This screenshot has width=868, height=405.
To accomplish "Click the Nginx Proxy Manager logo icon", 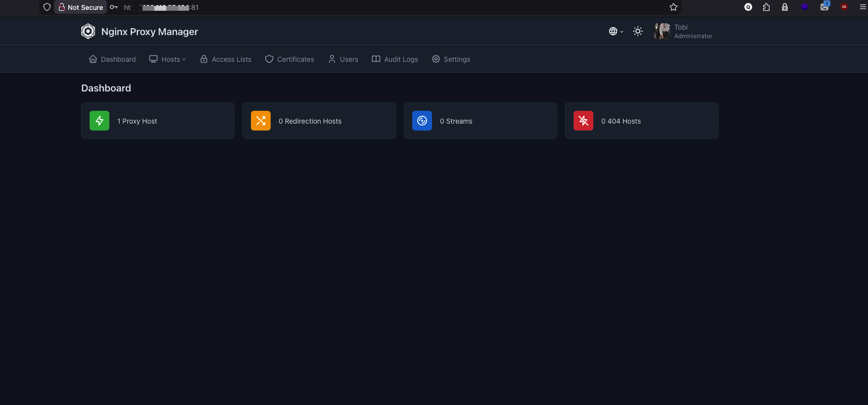I will (88, 32).
